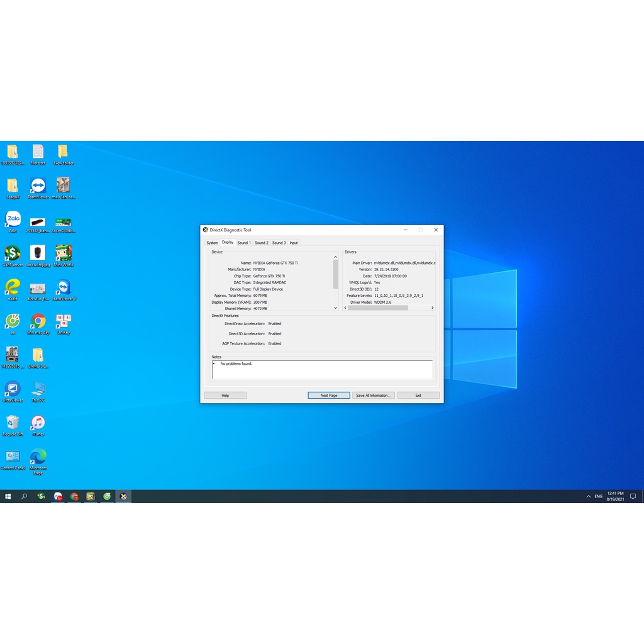Click down arrow of Device list scrollbar
Screen dimensions: 644x644
pyautogui.click(x=335, y=308)
